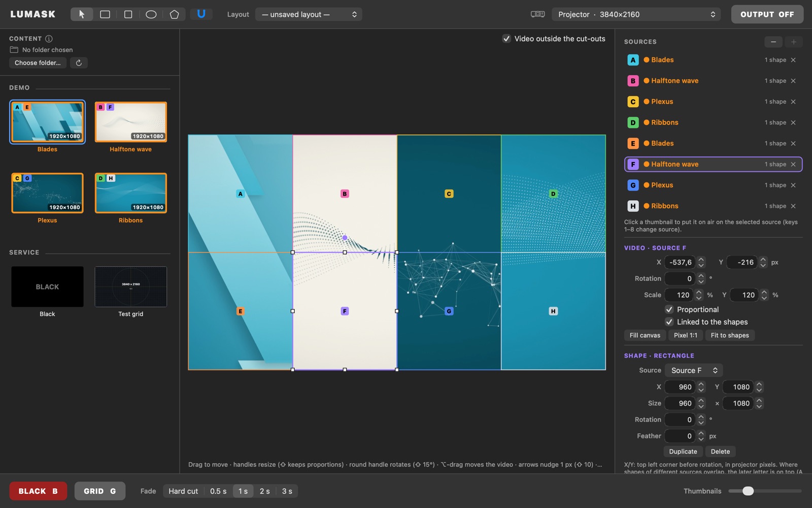Set fade to Hard cut
Screen dimensions: 812x508
[x=183, y=491]
